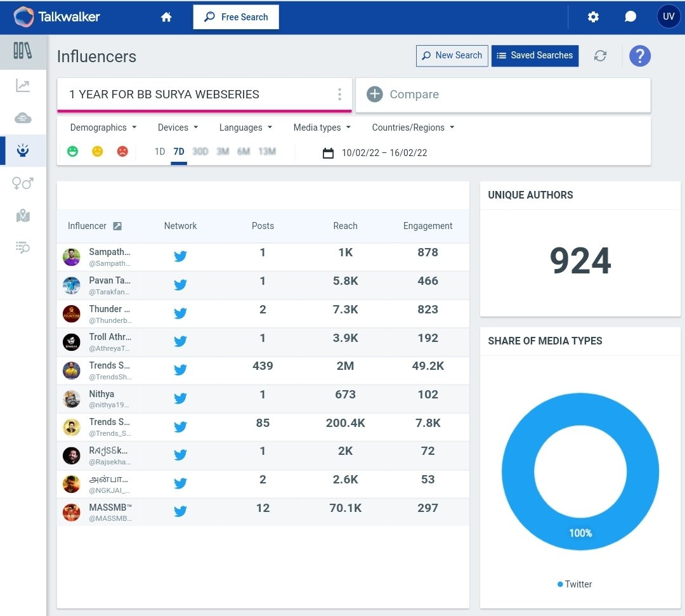Click the Thunder influencer avatar

[72, 313]
